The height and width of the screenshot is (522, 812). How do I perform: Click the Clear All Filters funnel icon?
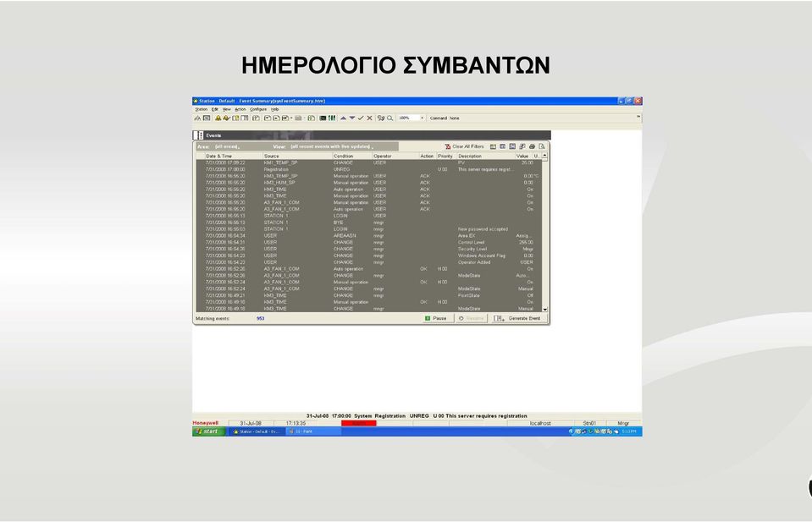click(x=447, y=146)
